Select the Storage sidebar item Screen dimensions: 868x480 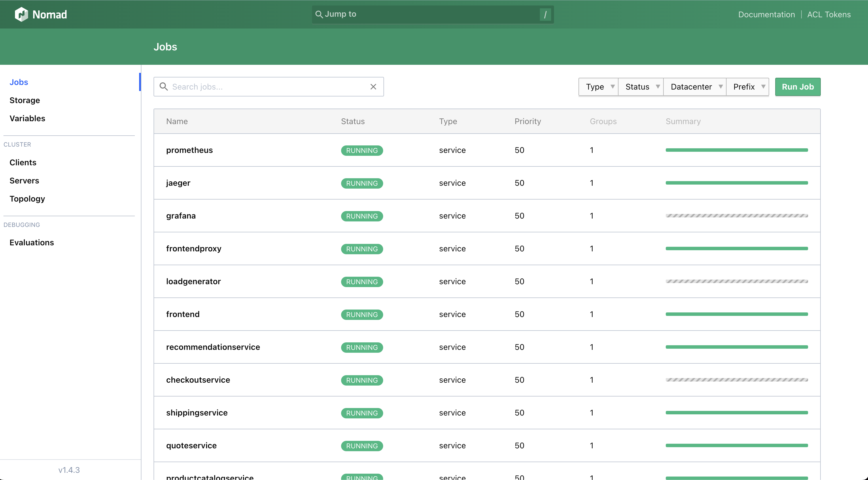(25, 99)
